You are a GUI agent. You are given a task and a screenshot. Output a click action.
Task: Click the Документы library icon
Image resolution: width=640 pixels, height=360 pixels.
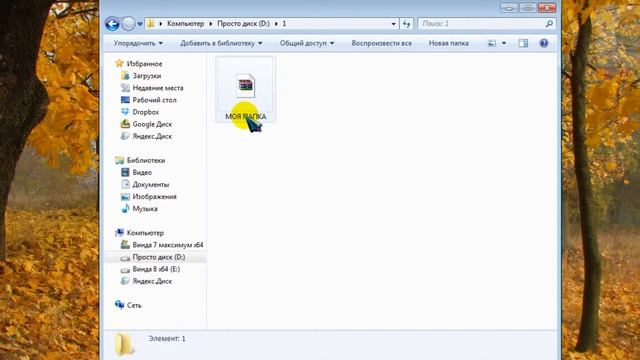tap(125, 184)
